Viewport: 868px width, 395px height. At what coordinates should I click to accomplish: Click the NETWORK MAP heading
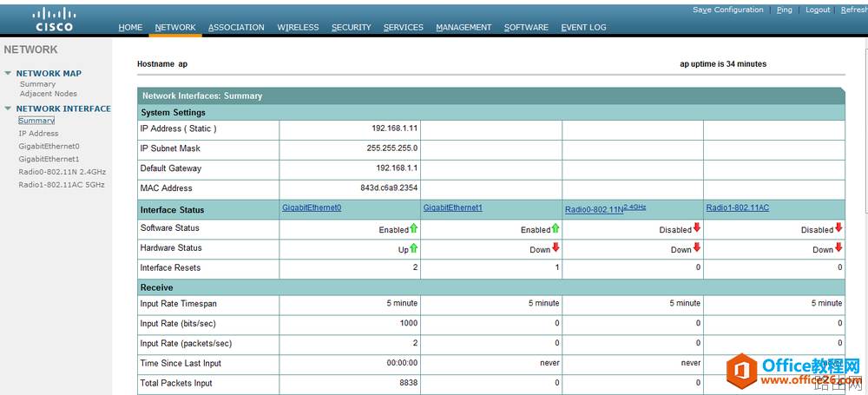point(49,73)
